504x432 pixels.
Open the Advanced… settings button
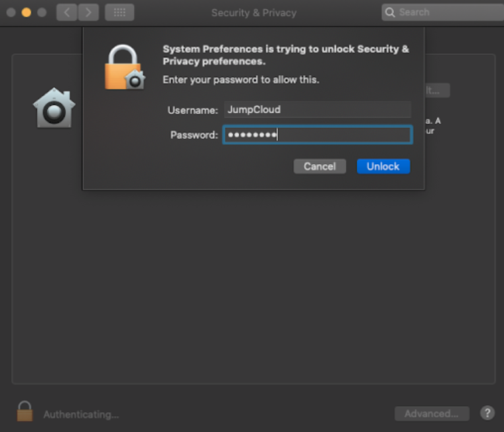pos(432,414)
